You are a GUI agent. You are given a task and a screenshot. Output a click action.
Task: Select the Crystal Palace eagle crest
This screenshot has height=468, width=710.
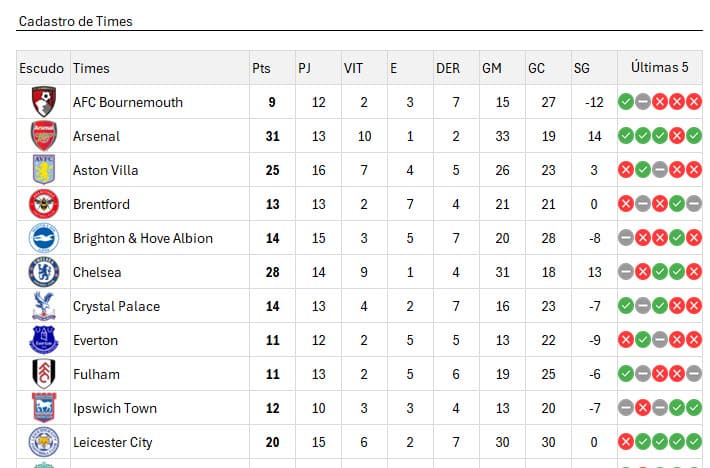[x=43, y=306]
